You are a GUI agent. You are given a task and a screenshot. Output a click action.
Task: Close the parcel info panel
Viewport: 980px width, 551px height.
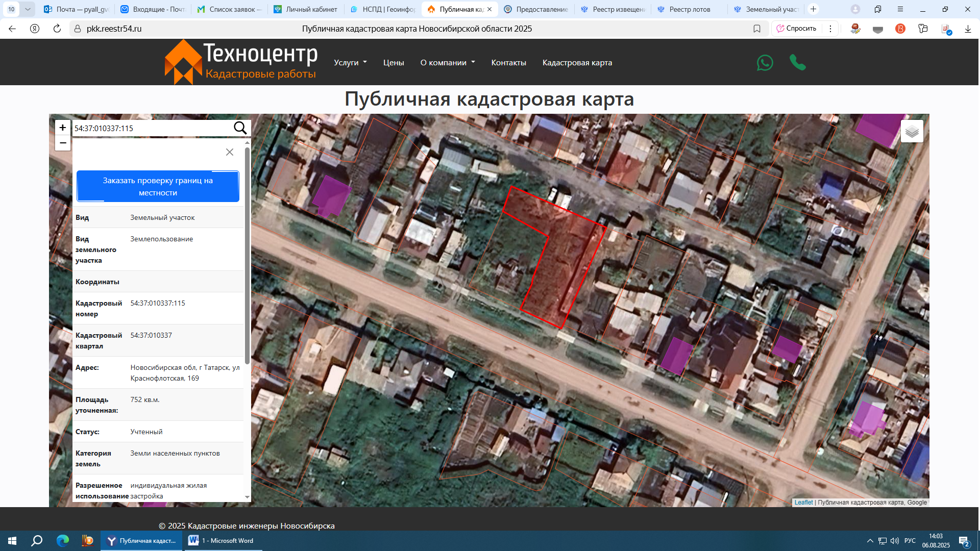[x=230, y=152]
